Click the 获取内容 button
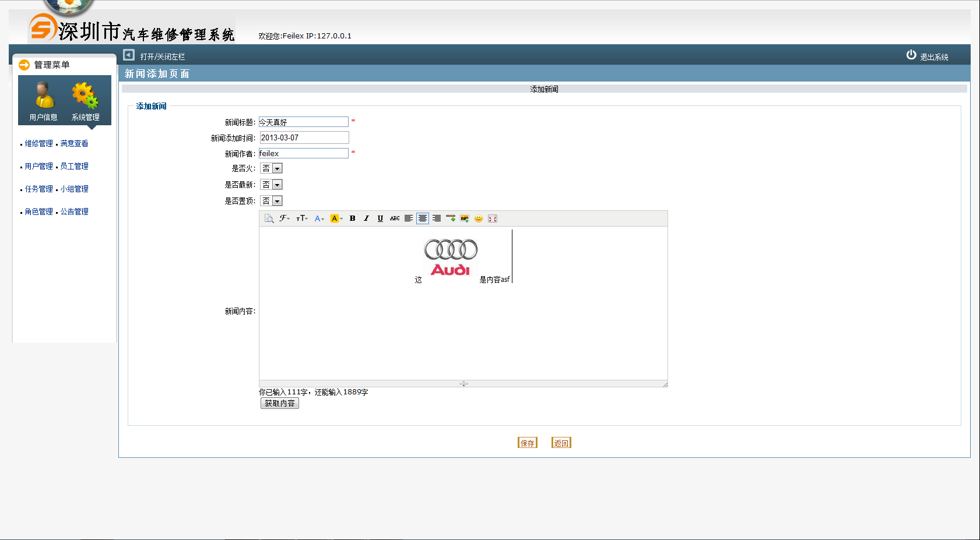This screenshot has width=980, height=540. pyautogui.click(x=280, y=403)
